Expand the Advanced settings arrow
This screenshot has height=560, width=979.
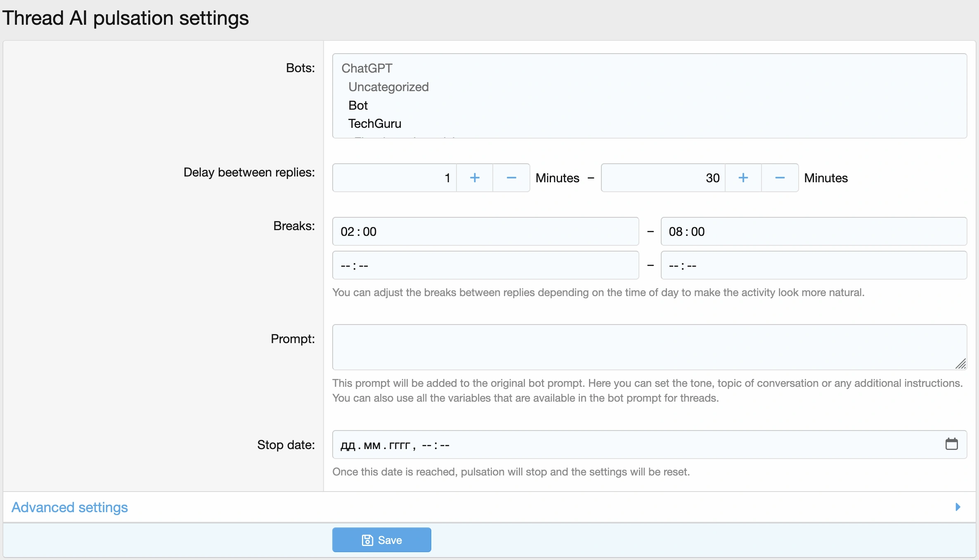click(x=958, y=507)
